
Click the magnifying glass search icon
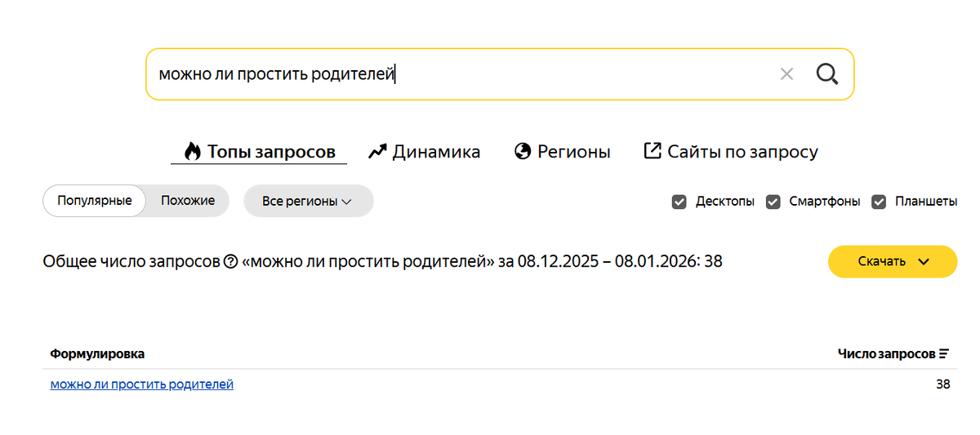click(827, 74)
